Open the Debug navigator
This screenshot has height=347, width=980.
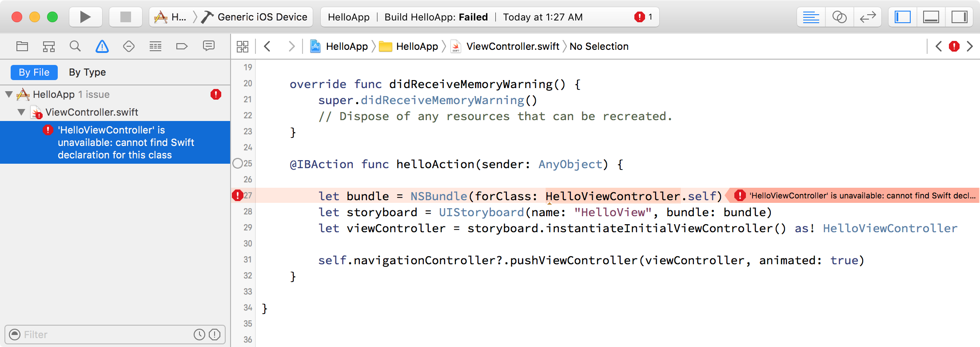coord(155,46)
